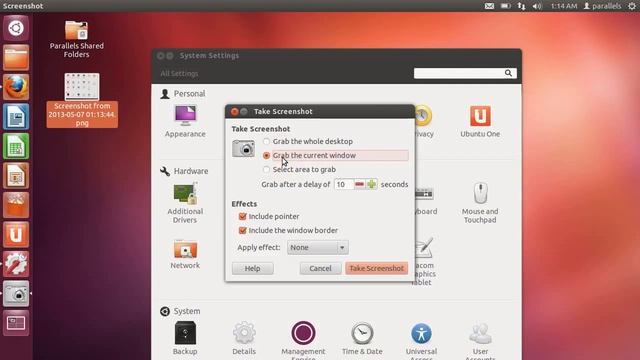Open the network indicator menu

point(521,6)
